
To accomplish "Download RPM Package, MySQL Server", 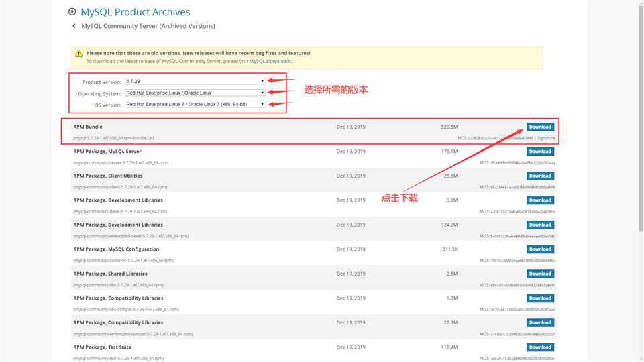I will pos(540,152).
